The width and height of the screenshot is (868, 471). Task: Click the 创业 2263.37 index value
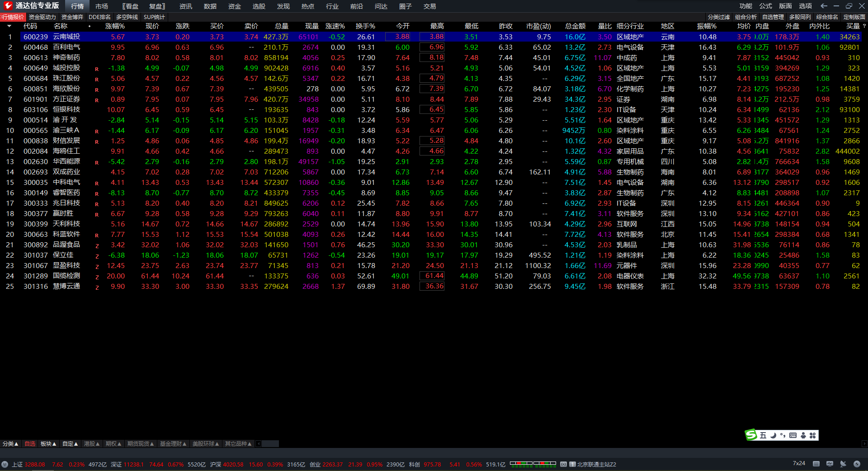333,464
